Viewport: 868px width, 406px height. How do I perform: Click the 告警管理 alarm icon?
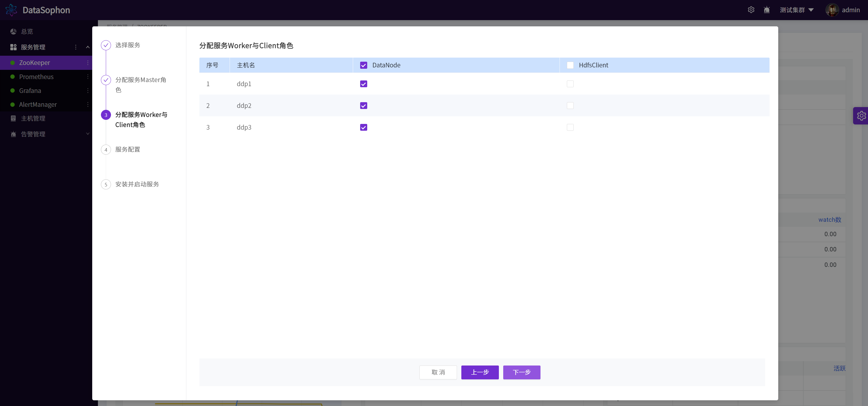14,134
